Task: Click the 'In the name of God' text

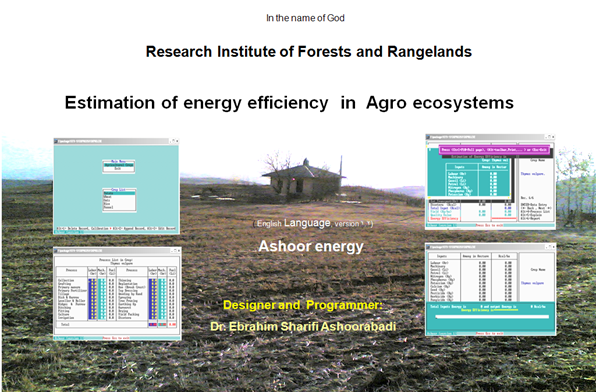Action: (x=305, y=18)
